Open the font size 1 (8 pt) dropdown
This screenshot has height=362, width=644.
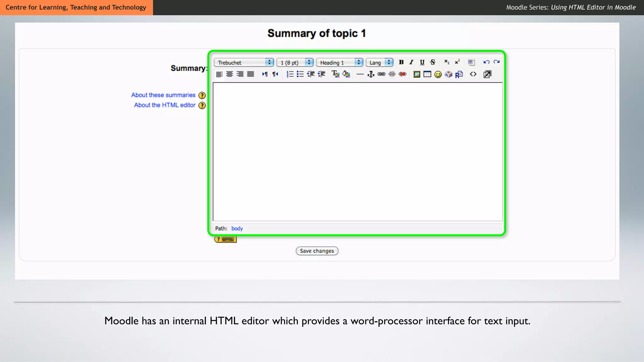(295, 63)
